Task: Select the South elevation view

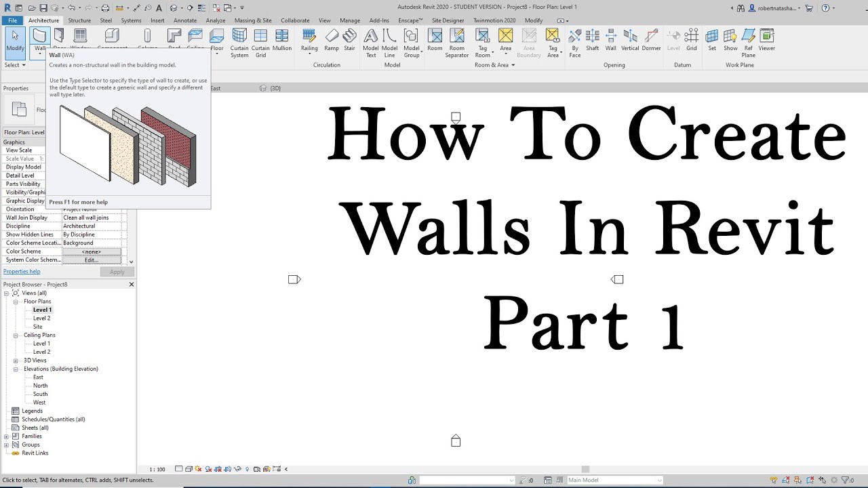Action: [41, 394]
